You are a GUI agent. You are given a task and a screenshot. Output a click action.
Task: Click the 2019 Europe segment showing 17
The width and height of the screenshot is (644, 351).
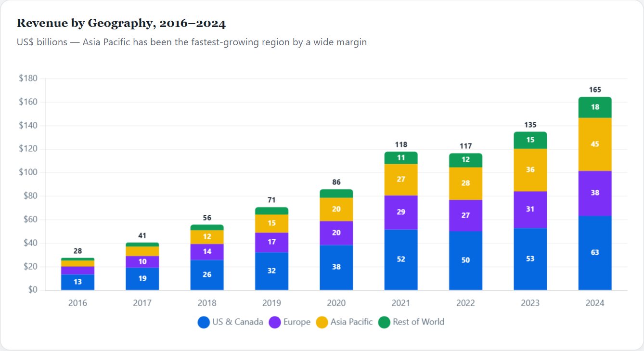point(271,242)
